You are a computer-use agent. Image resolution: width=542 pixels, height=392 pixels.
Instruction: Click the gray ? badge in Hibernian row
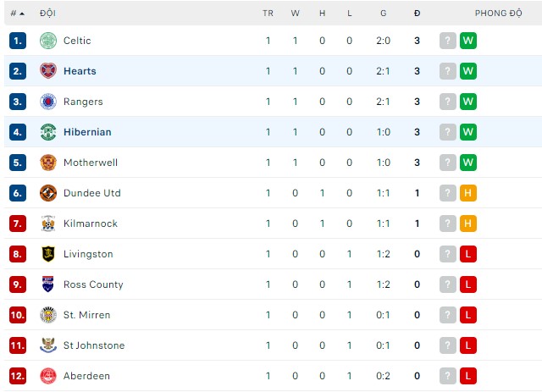[x=448, y=132]
